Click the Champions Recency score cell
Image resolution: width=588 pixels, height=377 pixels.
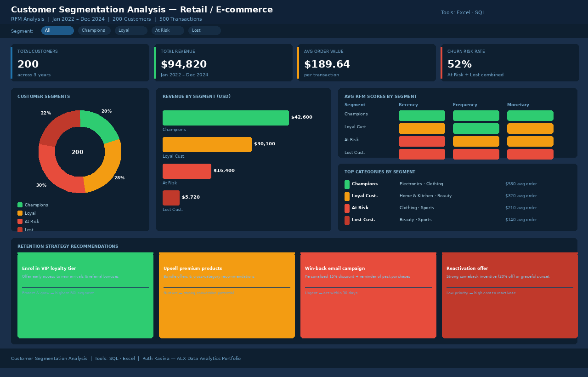point(422,116)
